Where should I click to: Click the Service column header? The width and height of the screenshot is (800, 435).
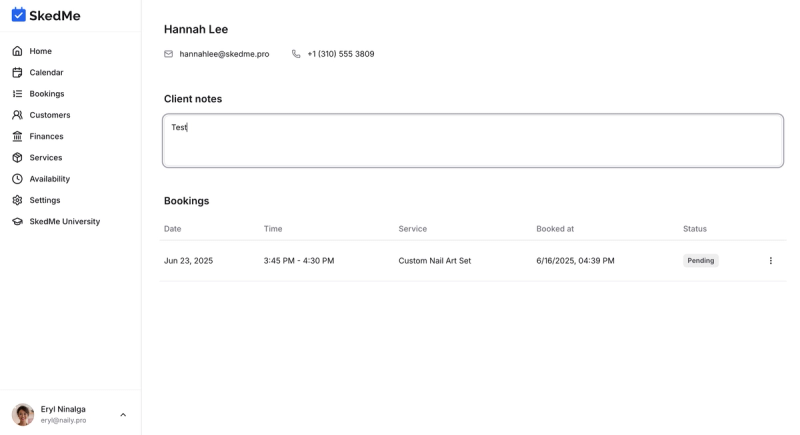tap(413, 229)
